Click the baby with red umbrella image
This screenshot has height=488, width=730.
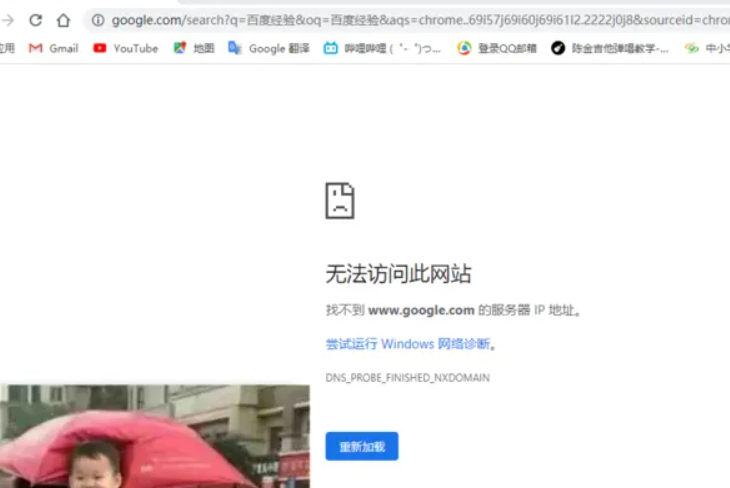pyautogui.click(x=155, y=436)
